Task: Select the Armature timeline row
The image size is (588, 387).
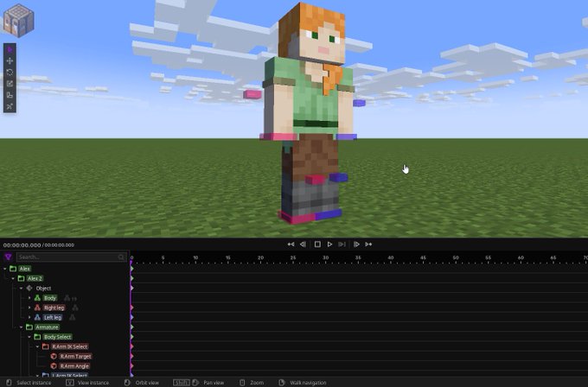Action: [47, 327]
